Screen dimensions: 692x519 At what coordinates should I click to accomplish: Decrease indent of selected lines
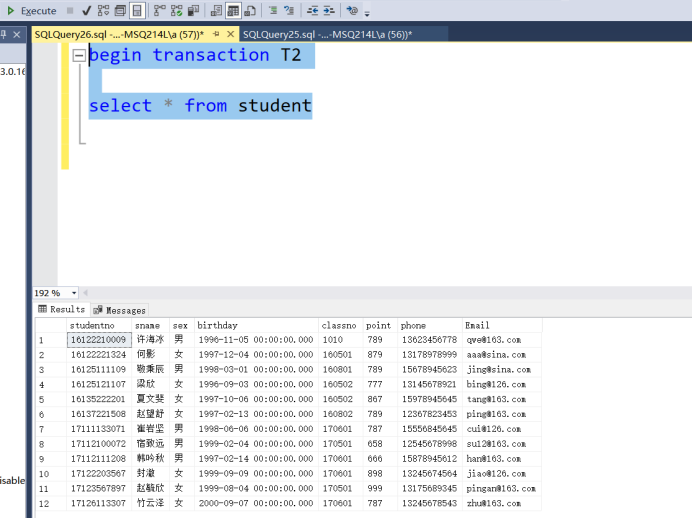point(312,11)
